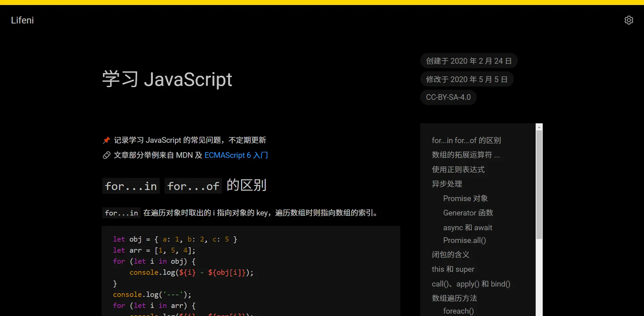Viewport: 644px width, 316px height.
Task: Jump to for...in for...of 的区别 section
Action: pos(466,140)
